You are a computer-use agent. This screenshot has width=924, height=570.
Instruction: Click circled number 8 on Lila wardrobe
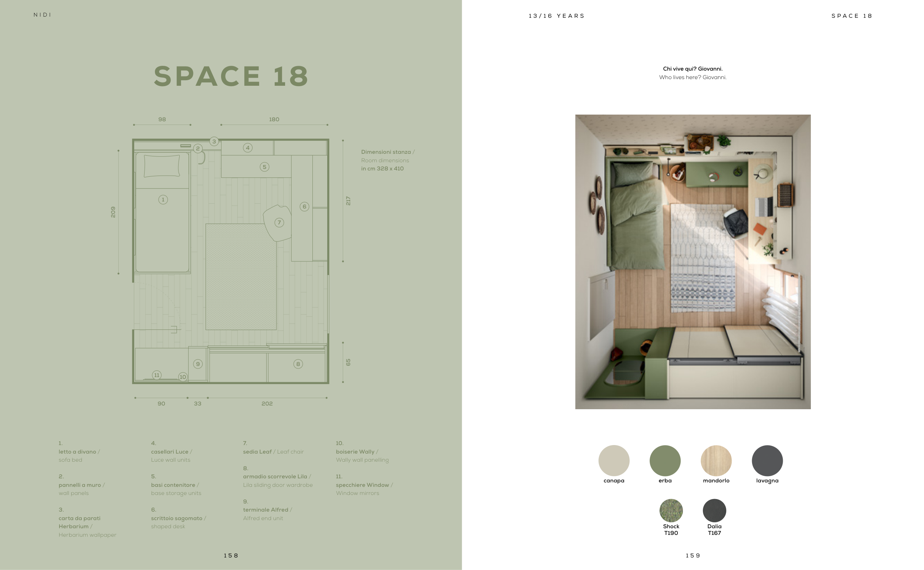pyautogui.click(x=298, y=364)
